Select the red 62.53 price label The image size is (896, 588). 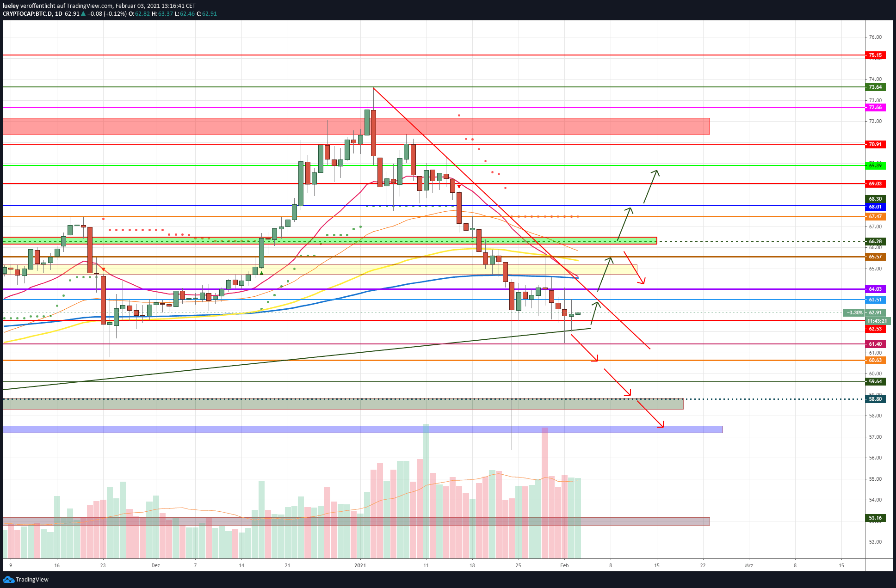pyautogui.click(x=875, y=329)
